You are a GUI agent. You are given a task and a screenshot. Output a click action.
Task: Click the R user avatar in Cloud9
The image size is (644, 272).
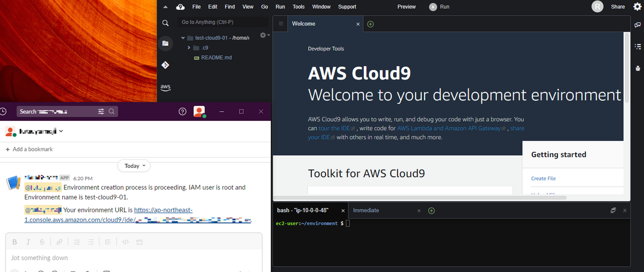click(x=597, y=6)
